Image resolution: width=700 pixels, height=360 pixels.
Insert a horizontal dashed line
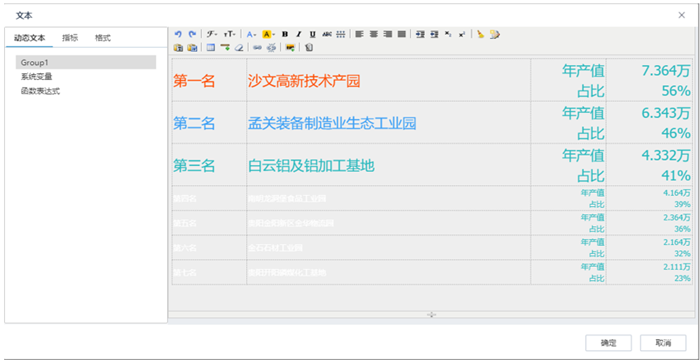click(341, 34)
